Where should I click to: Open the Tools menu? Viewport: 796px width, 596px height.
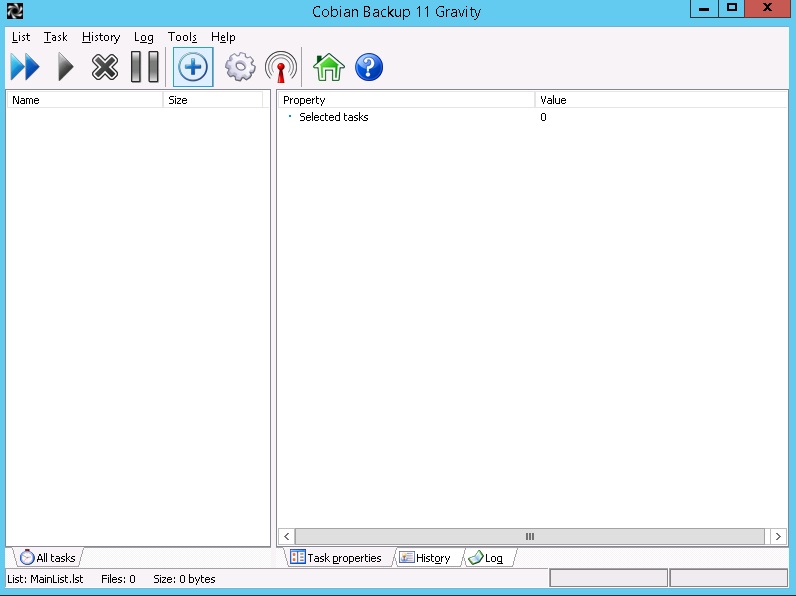coord(182,37)
